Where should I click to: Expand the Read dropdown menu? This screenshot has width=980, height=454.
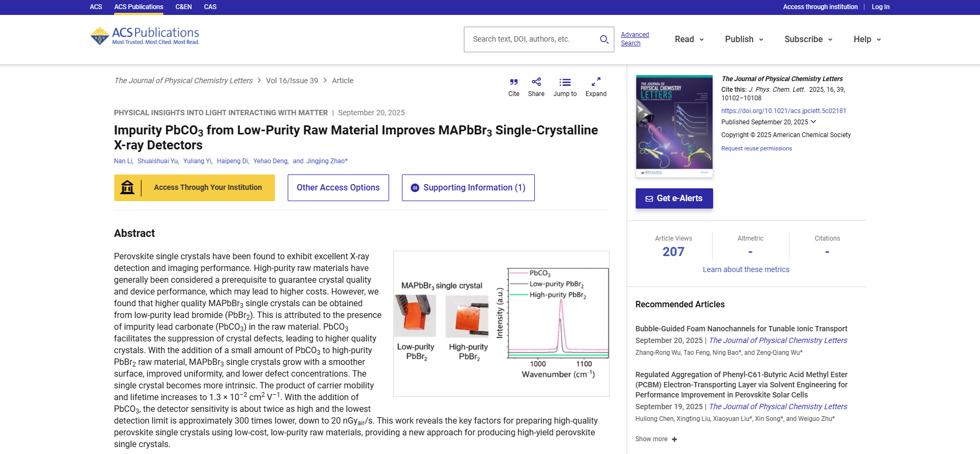(689, 39)
